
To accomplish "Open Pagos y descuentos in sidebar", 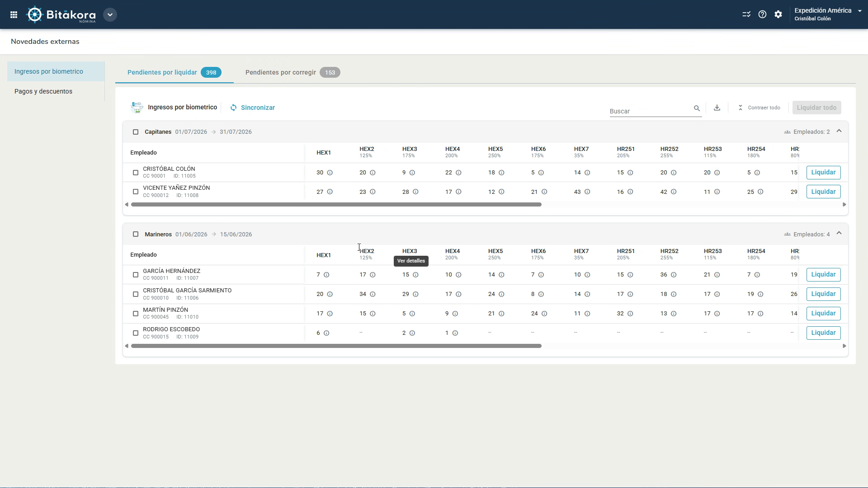I will click(43, 91).
